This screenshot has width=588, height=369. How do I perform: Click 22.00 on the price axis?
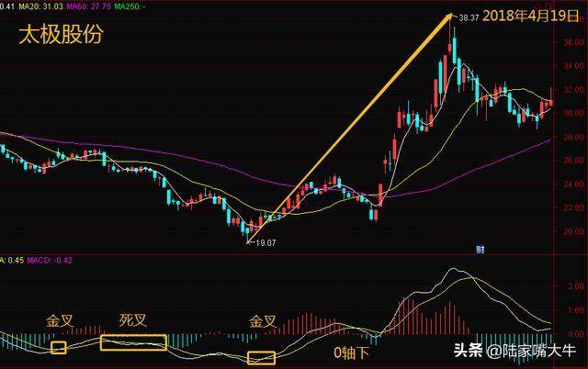point(573,207)
